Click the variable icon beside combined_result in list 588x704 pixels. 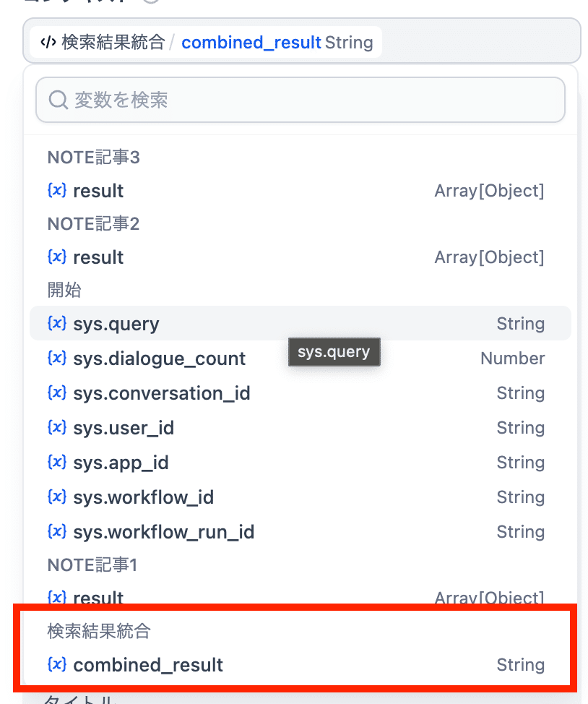click(x=57, y=665)
